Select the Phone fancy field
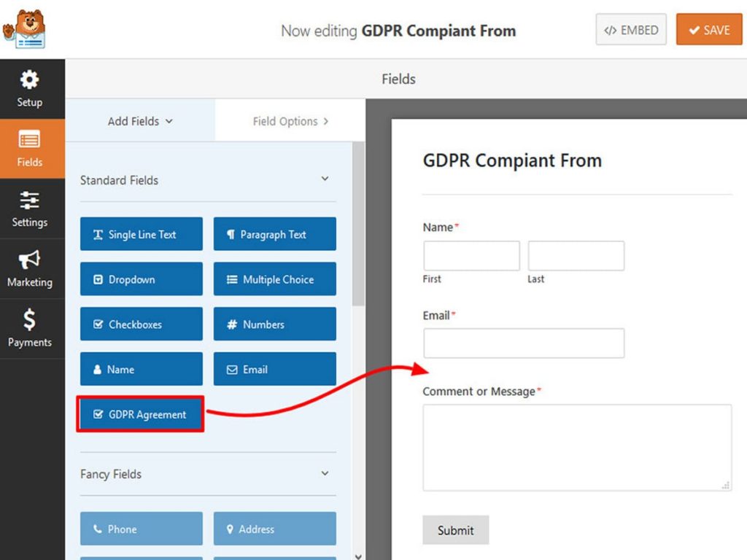Screen dimensions: 747x560 tap(141, 529)
